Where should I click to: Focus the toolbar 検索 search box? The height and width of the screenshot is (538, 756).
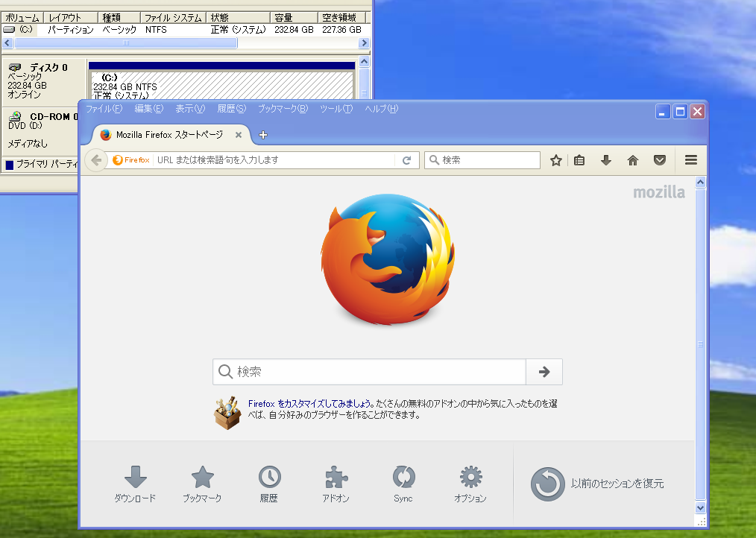(482, 160)
